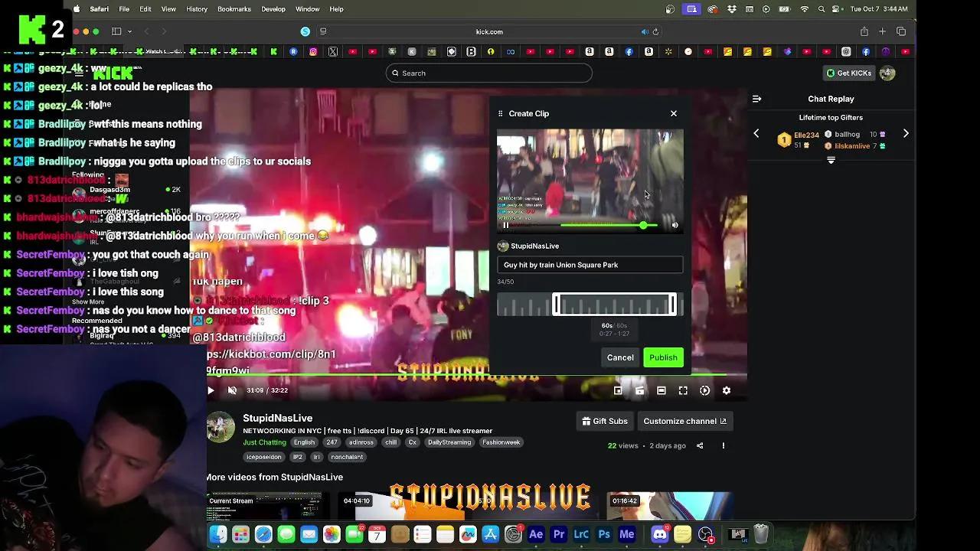Image resolution: width=980 pixels, height=551 pixels.
Task: Select the iceposeidon tag
Action: coord(263,457)
